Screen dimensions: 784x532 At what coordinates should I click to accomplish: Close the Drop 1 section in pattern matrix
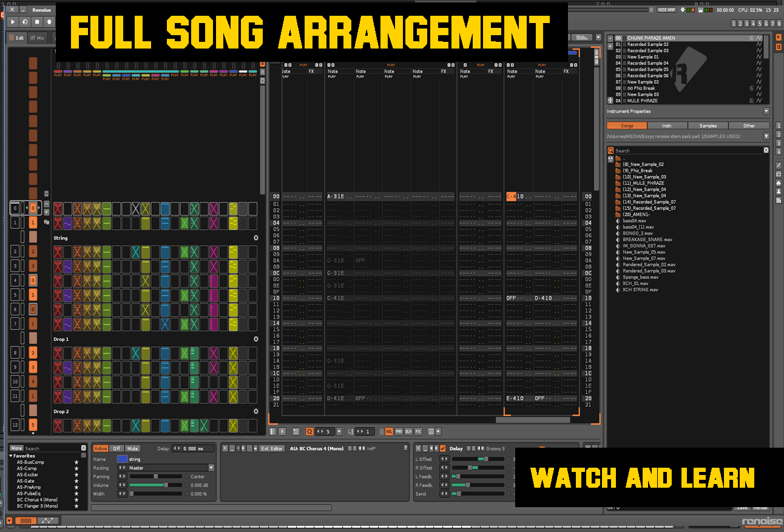point(256,340)
